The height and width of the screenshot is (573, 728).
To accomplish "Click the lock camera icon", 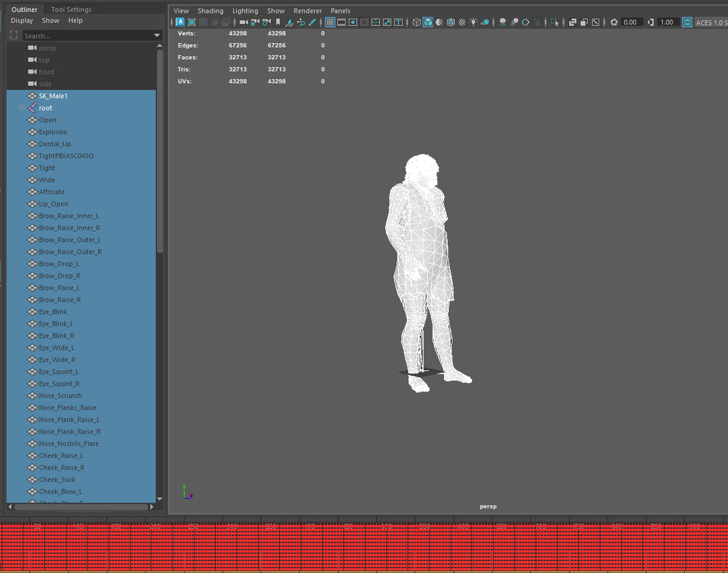I will [x=255, y=22].
